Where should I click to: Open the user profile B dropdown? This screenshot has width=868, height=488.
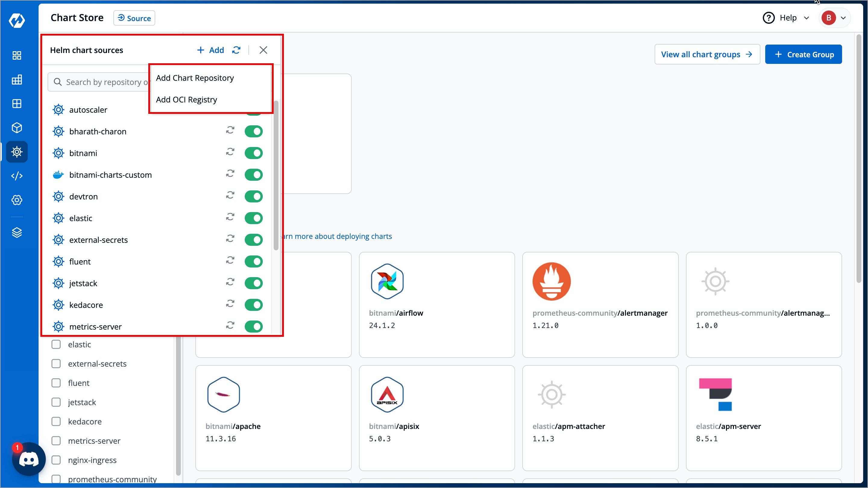pyautogui.click(x=834, y=18)
